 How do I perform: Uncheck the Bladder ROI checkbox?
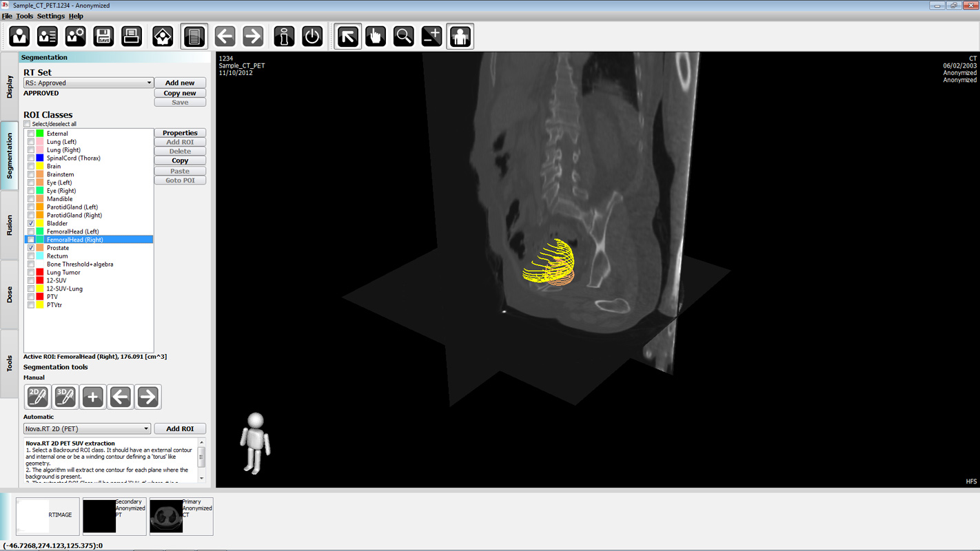[x=31, y=223]
